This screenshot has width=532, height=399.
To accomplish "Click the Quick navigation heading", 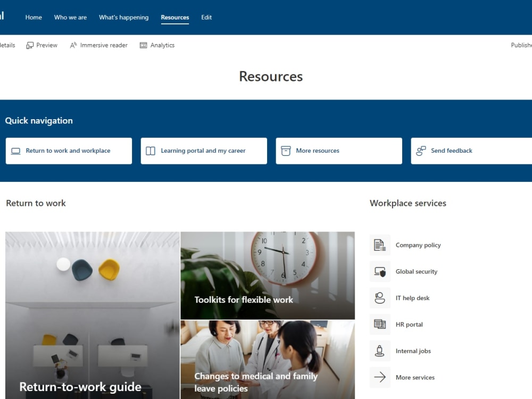I will [x=39, y=120].
